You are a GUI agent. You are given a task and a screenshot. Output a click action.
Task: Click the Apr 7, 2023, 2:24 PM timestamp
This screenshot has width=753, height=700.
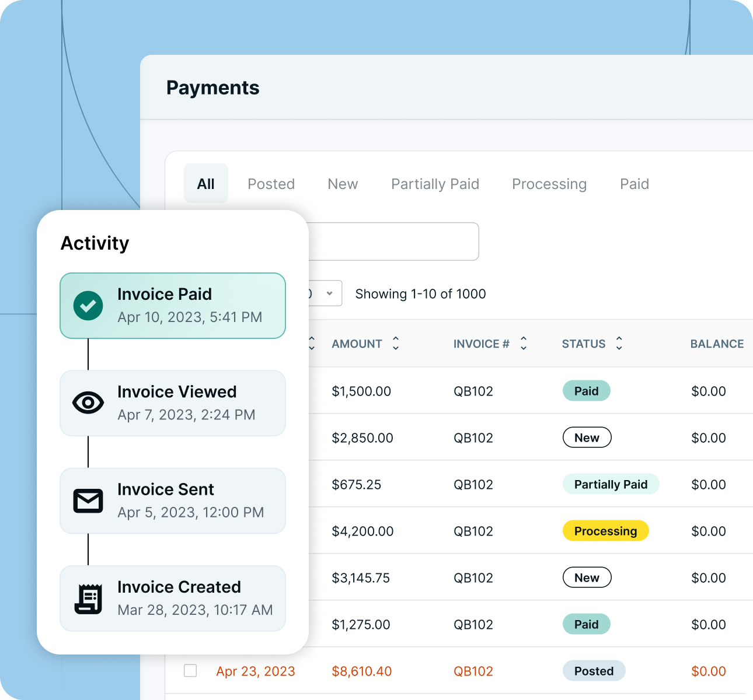186,415
